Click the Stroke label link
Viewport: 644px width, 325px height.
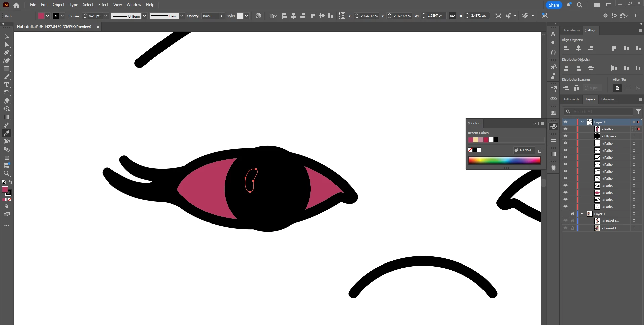click(x=75, y=16)
